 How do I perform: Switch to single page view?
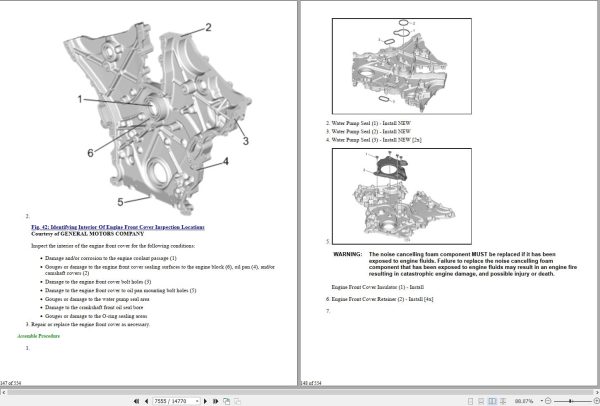pos(471,401)
